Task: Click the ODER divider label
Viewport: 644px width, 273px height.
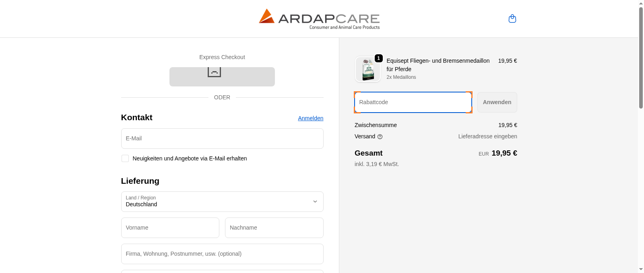Action: pos(222,97)
